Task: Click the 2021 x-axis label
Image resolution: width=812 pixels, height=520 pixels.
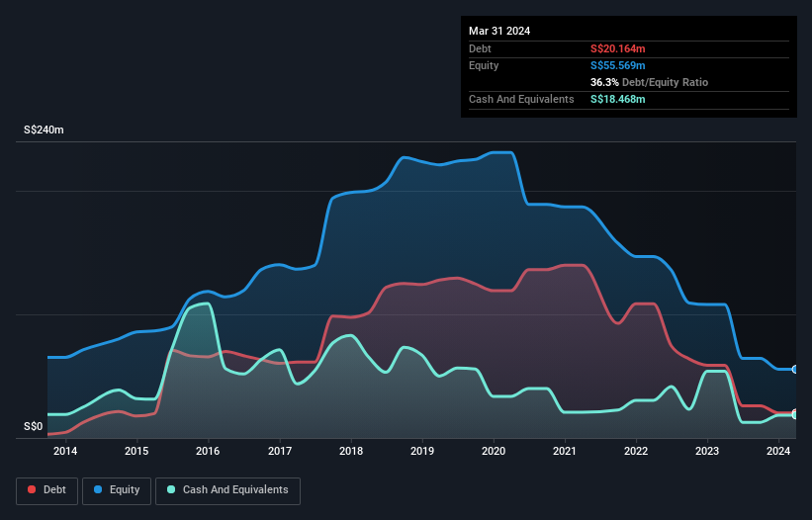Action: tap(565, 451)
